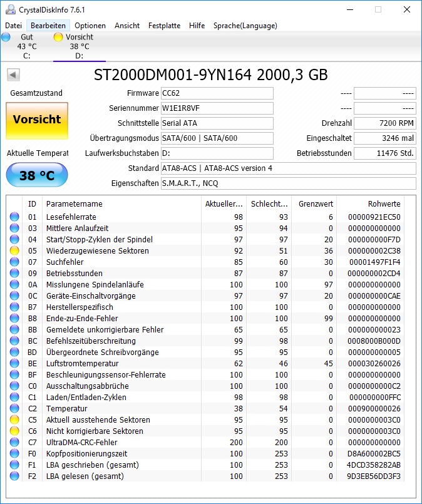Viewport: 422px width, 504px height.
Task: Click the 38 °C temperature indicator
Action: (x=37, y=175)
